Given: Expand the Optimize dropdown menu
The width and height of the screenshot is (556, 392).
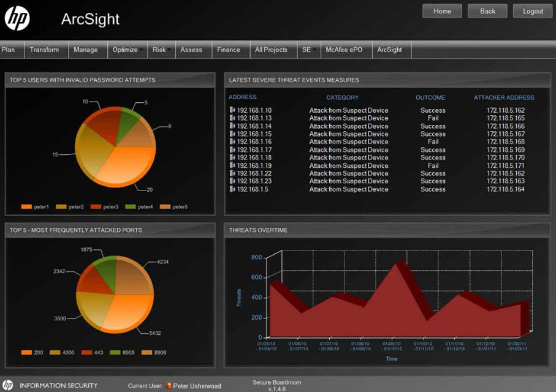Looking at the screenshot, I should pos(128,50).
